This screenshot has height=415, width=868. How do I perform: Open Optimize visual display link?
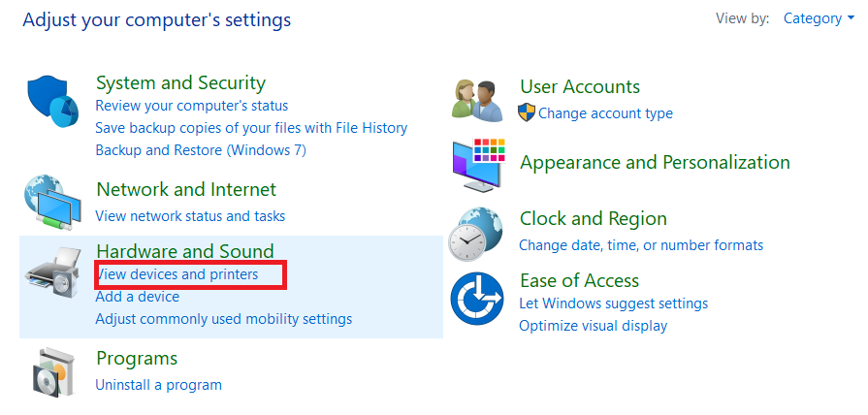593,326
